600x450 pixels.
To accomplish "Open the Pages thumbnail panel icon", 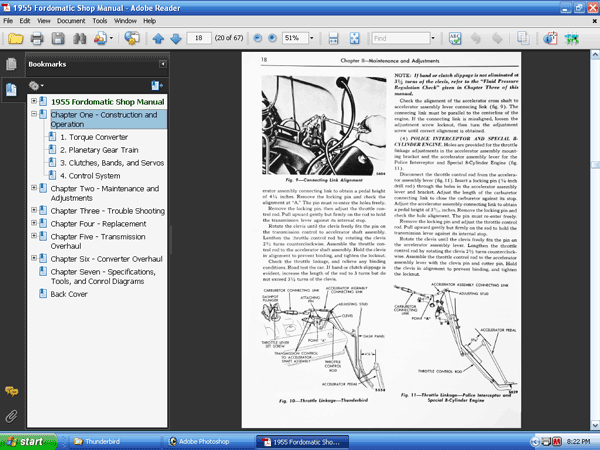I will click(x=11, y=64).
